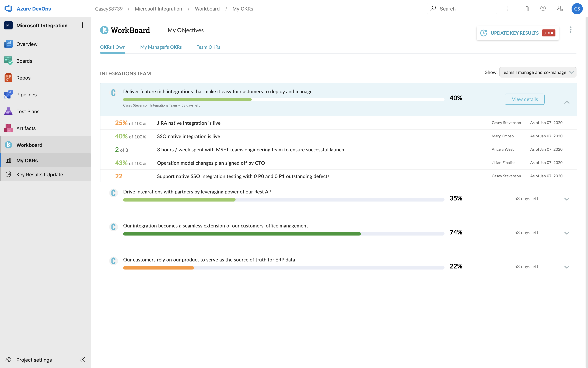588x368 pixels.
Task: Click the Azure DevOps logo icon
Action: click(x=9, y=9)
